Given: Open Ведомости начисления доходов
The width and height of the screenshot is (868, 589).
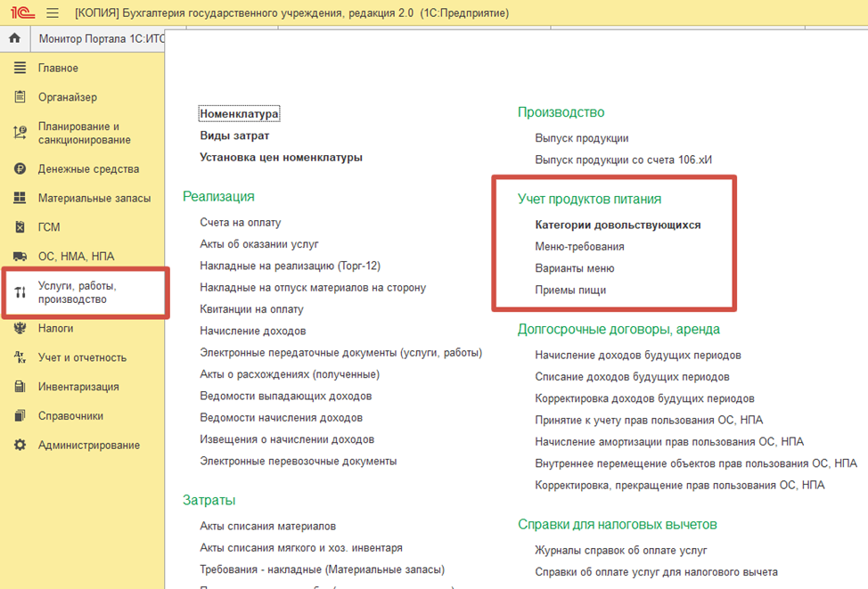Looking at the screenshot, I should tap(282, 418).
